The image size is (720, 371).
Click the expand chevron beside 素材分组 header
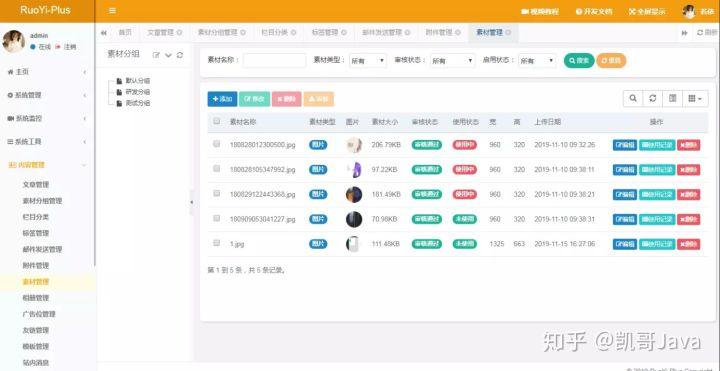pyautogui.click(x=168, y=55)
